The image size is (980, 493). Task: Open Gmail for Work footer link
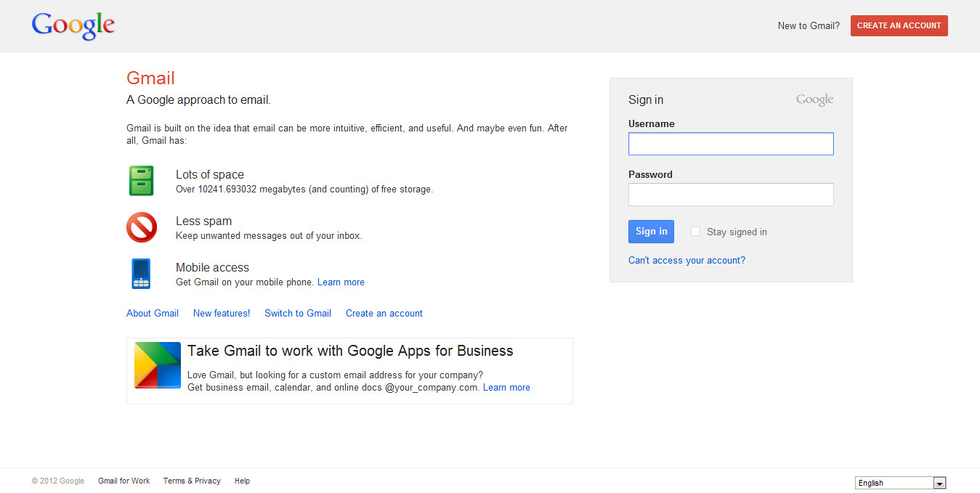pyautogui.click(x=124, y=481)
